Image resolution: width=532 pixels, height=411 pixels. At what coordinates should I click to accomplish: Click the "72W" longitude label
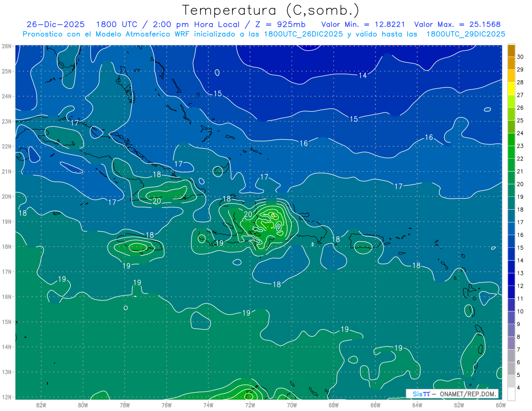point(250,405)
